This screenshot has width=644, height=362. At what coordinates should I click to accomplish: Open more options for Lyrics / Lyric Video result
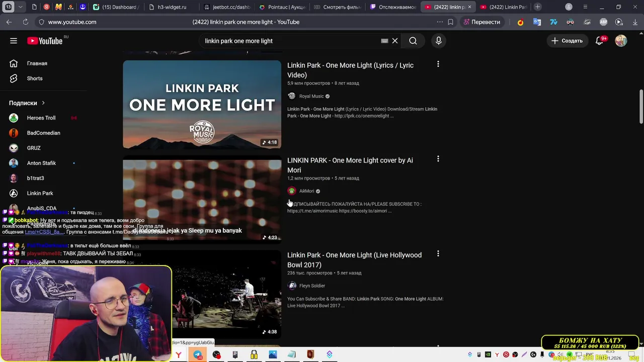tap(438, 64)
